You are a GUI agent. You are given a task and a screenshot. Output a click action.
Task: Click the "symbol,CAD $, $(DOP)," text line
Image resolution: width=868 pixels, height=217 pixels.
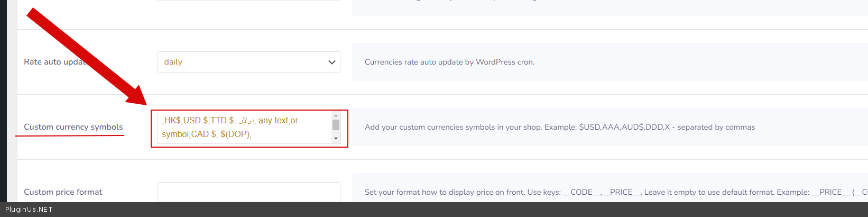pyautogui.click(x=206, y=134)
